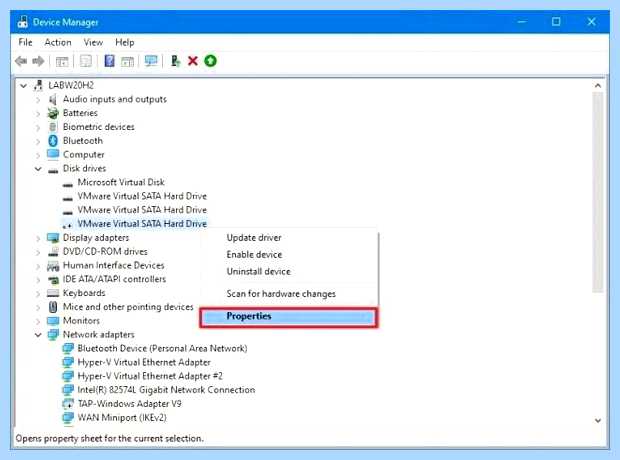Viewport: 620px width, 460px height.
Task: Click the Biometric devices fingerprint icon
Action: click(x=53, y=127)
